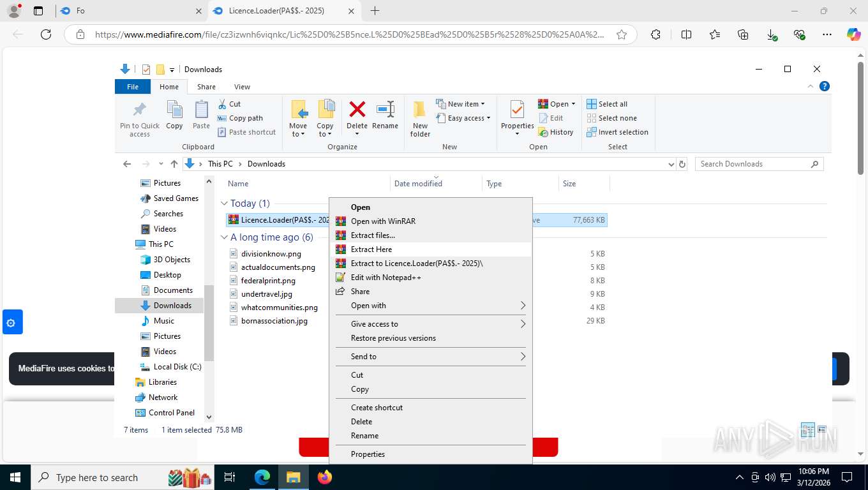Click Cut in the Clipboard group
868x490 pixels.
pyautogui.click(x=229, y=104)
